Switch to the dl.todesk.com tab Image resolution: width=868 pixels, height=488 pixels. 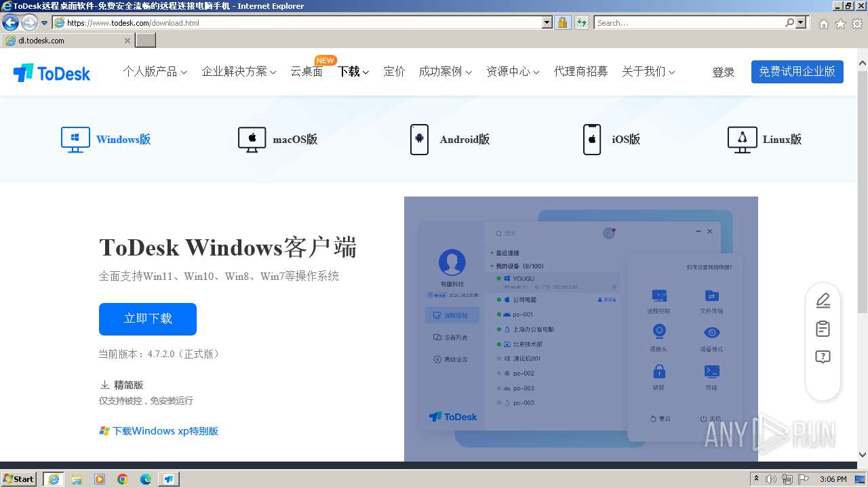pos(66,41)
